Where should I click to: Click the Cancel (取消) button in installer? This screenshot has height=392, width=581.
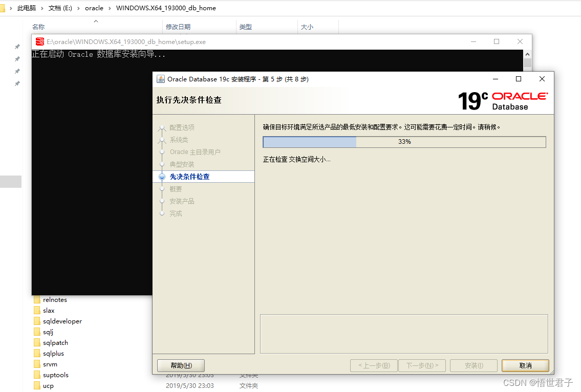click(525, 365)
